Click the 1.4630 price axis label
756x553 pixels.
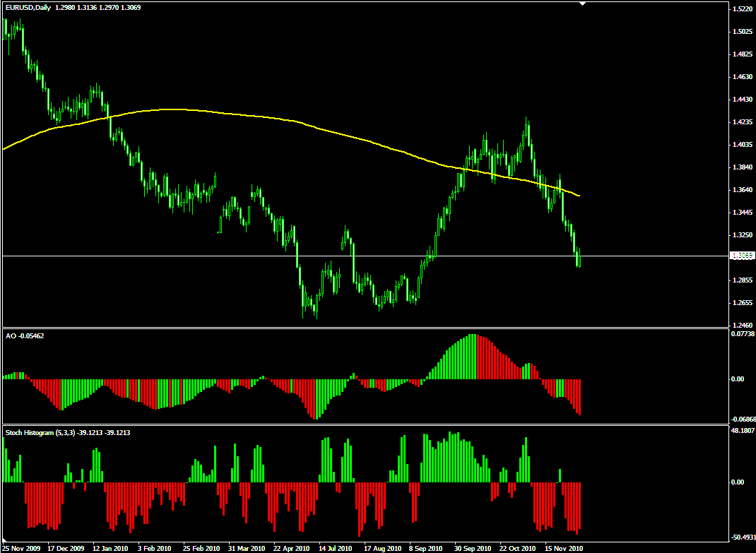[743, 77]
